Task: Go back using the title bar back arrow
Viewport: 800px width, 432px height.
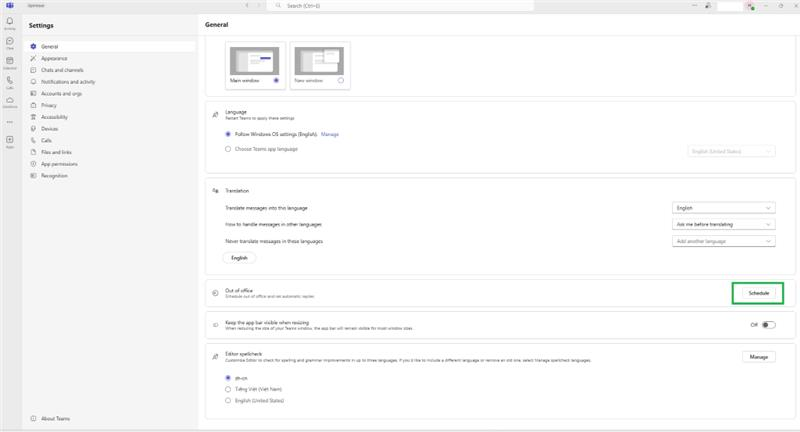Action: click(247, 6)
